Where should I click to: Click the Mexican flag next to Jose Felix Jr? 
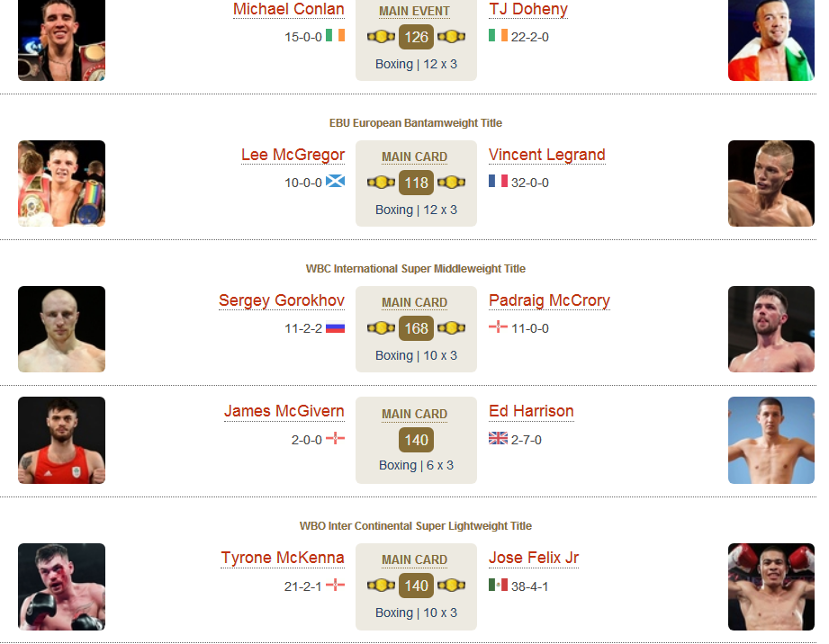(x=498, y=585)
